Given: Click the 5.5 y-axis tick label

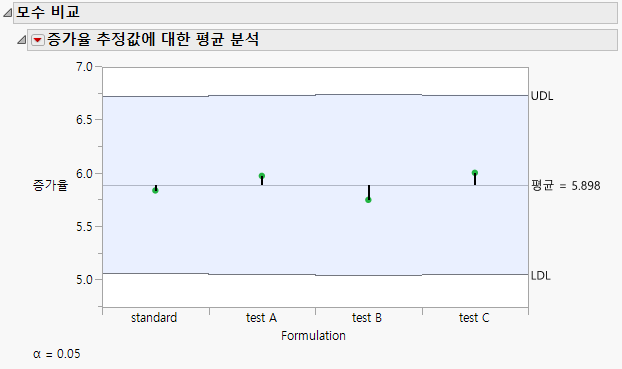Looking at the screenshot, I should pyautogui.click(x=84, y=227).
